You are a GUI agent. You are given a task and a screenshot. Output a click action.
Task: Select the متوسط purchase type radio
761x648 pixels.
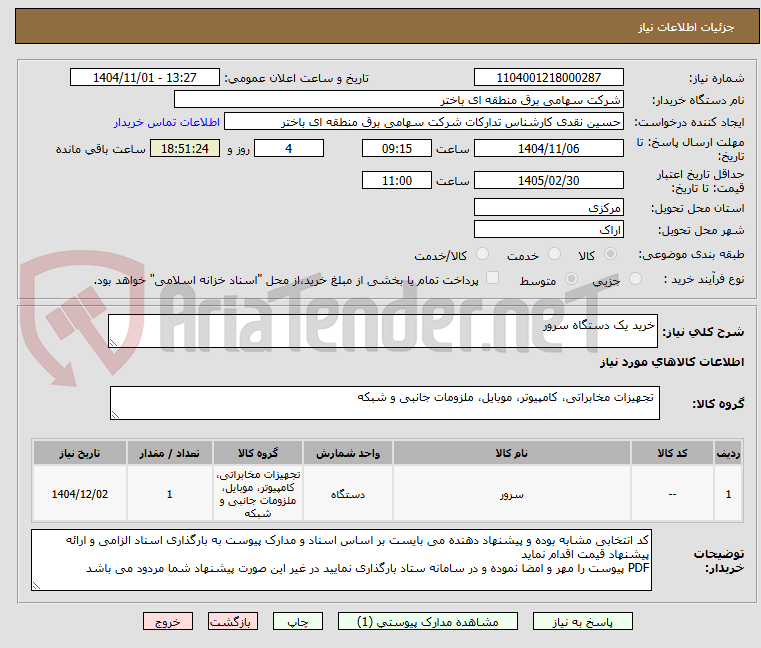pyautogui.click(x=571, y=279)
